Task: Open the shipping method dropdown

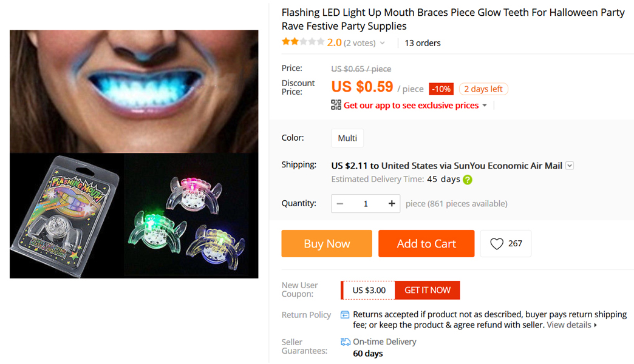Action: coord(570,166)
